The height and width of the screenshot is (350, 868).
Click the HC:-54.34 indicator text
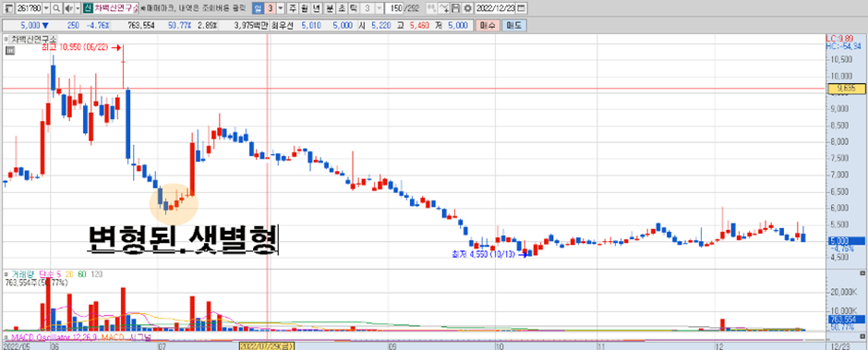pyautogui.click(x=844, y=45)
